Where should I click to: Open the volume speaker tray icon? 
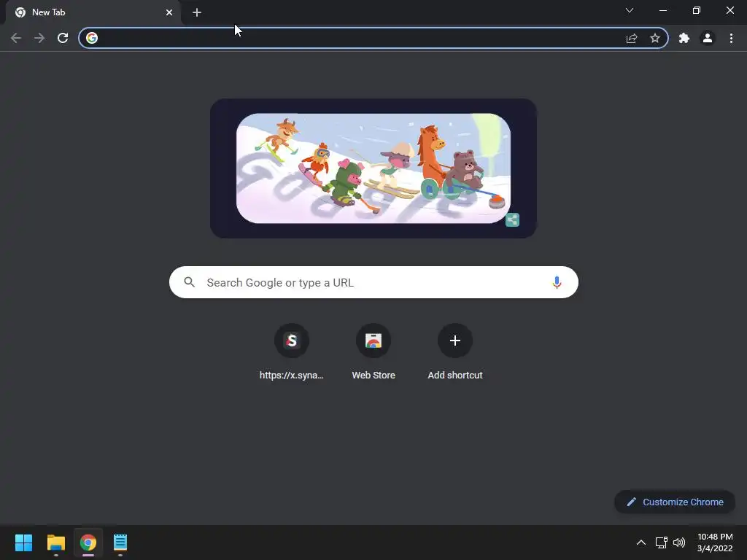(x=679, y=542)
